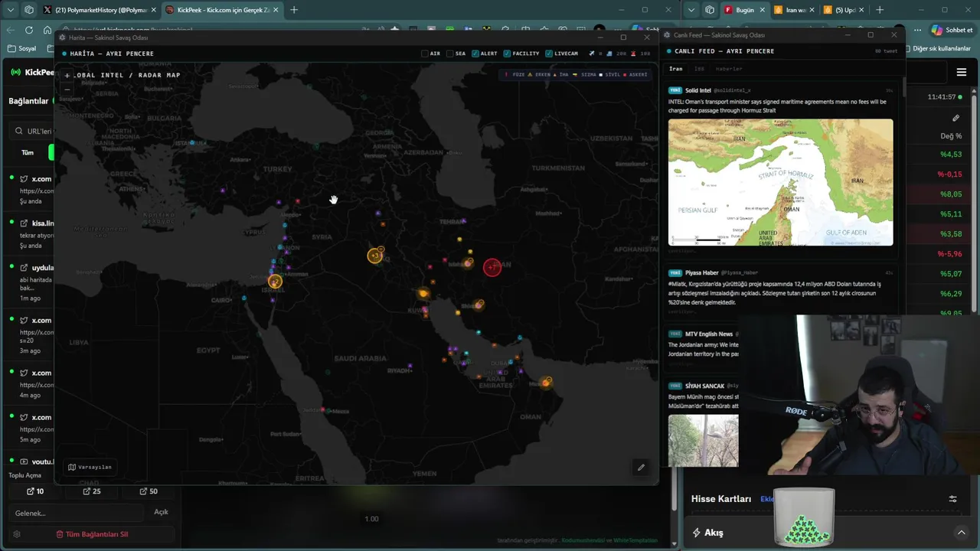Viewport: 980px width, 551px height.
Task: Open SİYAH SANCAK post author
Action: (704, 386)
